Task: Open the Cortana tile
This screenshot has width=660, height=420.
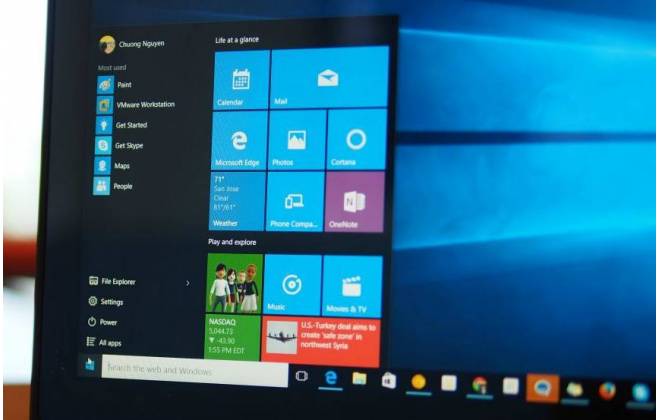Action: click(355, 140)
